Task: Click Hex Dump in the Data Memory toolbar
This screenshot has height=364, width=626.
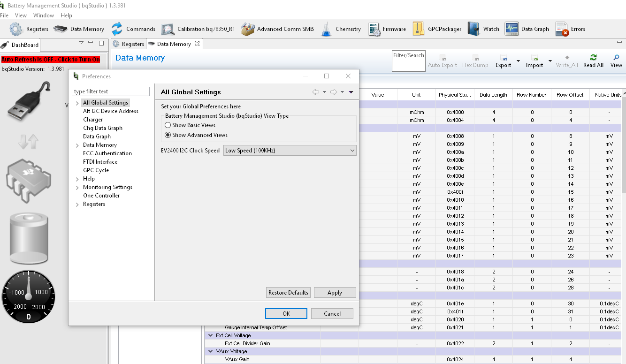Action: pyautogui.click(x=475, y=61)
